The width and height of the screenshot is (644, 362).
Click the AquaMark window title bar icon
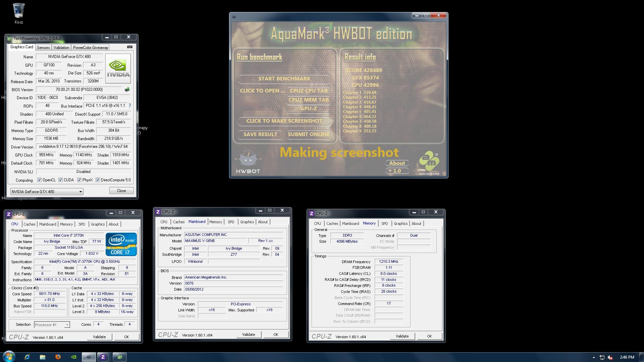[x=234, y=17]
